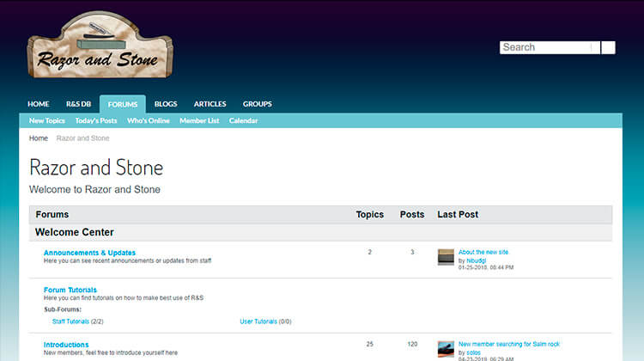Click 'Welcome to Razor and Stone' subtitle
Viewport: 644px width, 361px height.
94,190
